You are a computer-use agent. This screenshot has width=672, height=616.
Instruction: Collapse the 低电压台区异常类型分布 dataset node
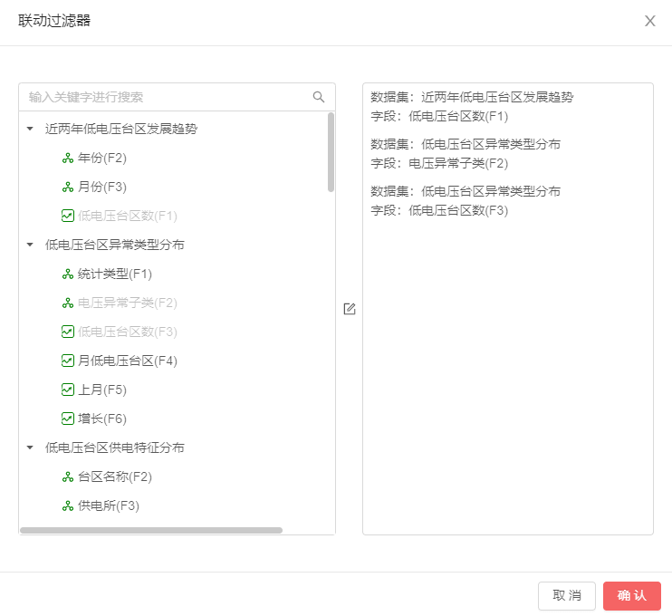click(x=30, y=245)
